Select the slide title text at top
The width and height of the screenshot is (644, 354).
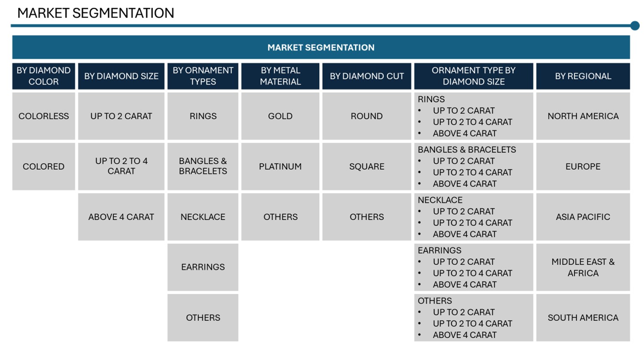click(95, 13)
